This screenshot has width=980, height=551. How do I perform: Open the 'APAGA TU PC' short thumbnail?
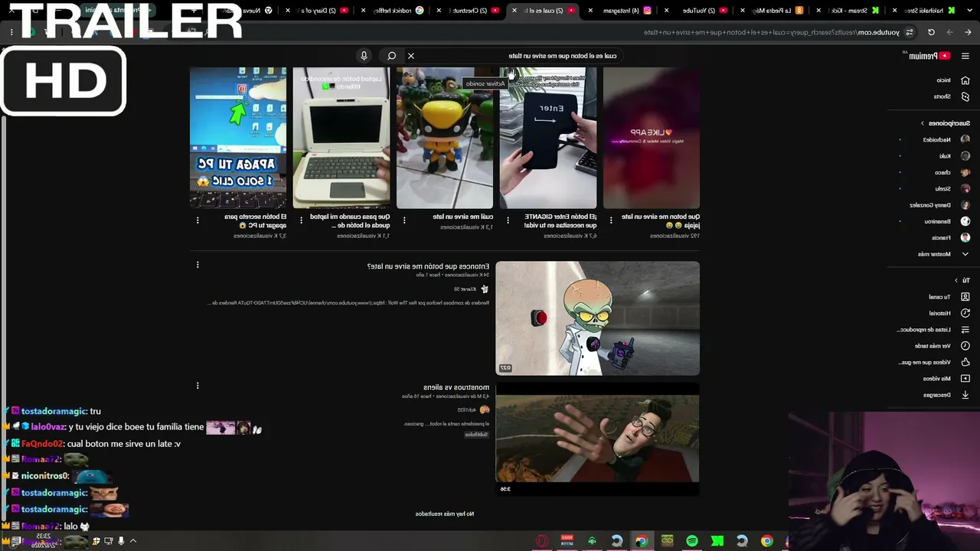238,138
